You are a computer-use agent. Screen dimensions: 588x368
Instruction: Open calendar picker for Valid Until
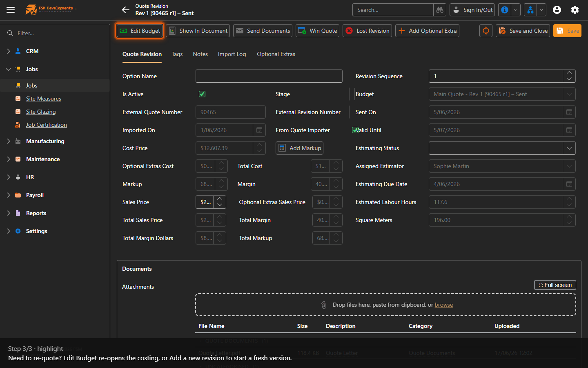569,130
